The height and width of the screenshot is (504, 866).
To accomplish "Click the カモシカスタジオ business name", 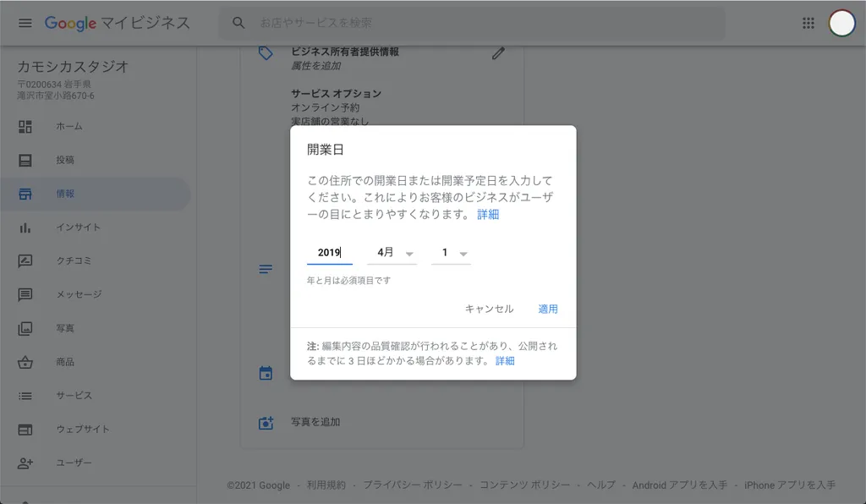I will click(73, 67).
